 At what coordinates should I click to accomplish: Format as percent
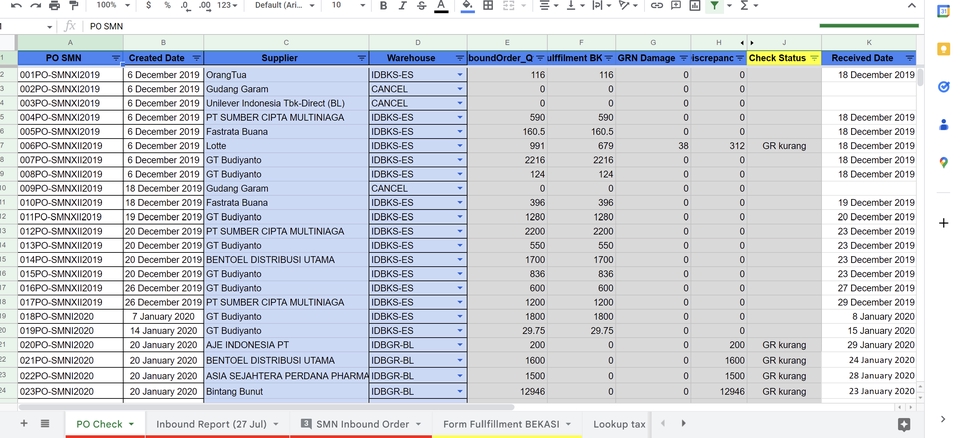167,6
